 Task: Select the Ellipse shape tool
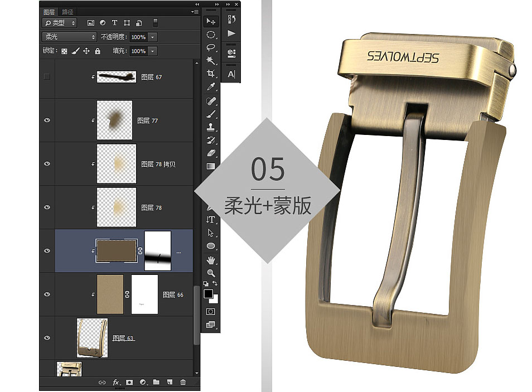click(211, 246)
